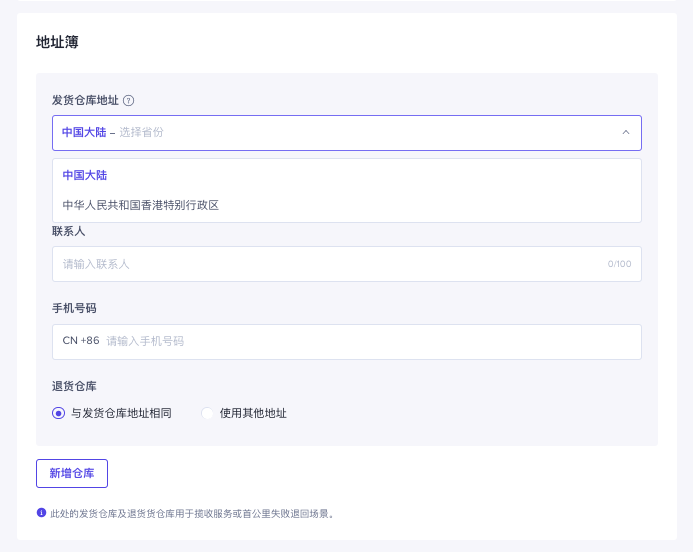Click the 选择省份 placeholder in the address selector
The image size is (693, 552).
(141, 132)
